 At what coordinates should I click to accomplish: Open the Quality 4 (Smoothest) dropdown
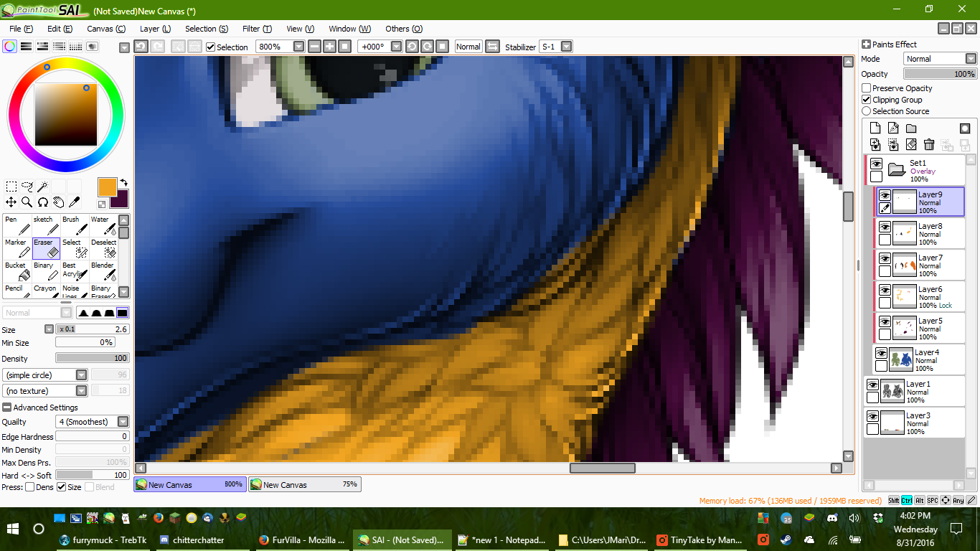pos(123,422)
